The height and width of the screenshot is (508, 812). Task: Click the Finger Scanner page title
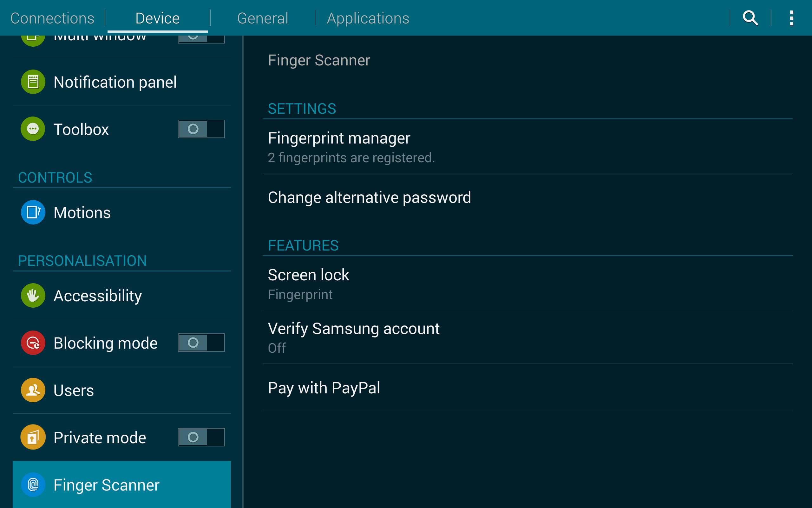click(x=319, y=60)
